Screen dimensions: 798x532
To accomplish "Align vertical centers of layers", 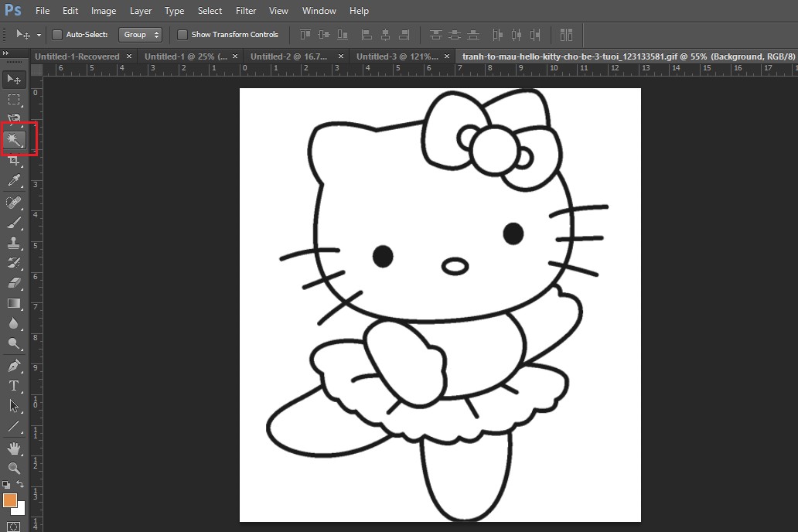I will 324,35.
